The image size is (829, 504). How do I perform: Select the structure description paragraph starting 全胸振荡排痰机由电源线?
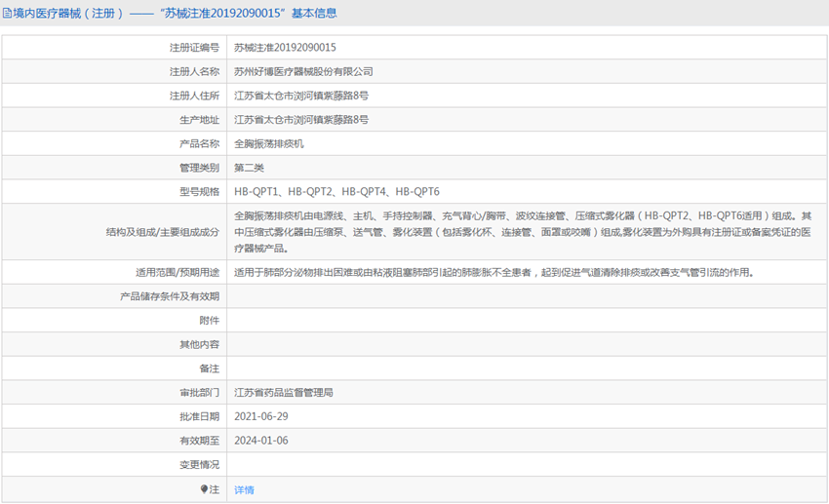point(523,232)
